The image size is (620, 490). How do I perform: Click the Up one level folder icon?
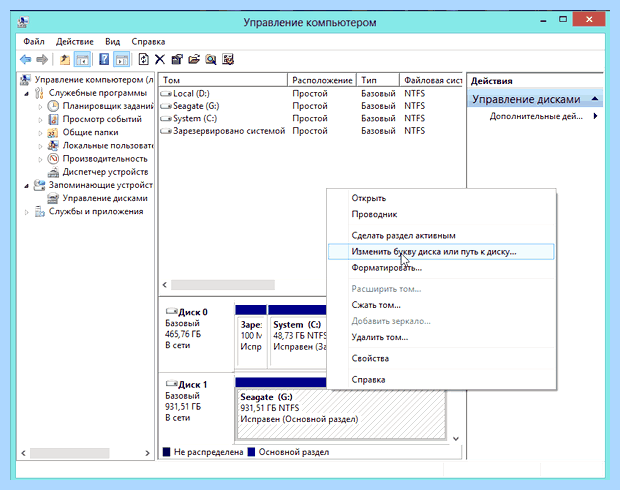[x=64, y=60]
